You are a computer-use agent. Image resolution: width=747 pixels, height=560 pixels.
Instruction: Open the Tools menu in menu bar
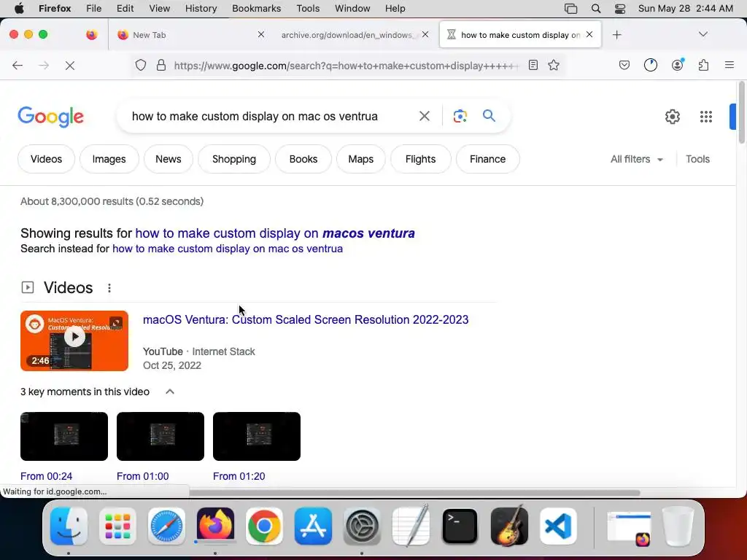308,9
